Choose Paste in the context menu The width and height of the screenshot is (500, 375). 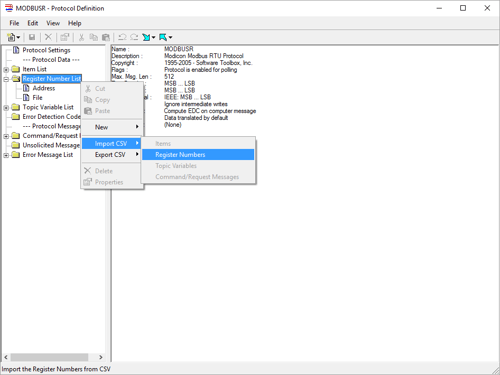tap(112, 111)
